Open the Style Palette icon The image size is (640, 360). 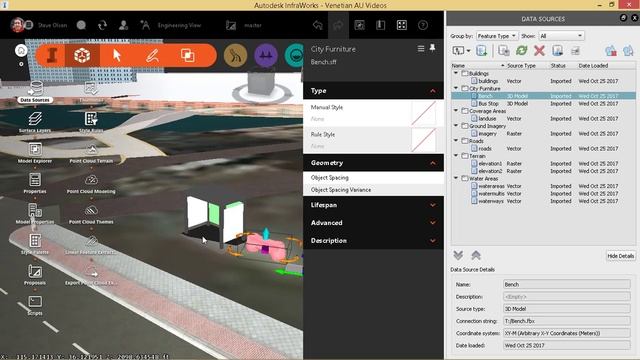(x=35, y=241)
